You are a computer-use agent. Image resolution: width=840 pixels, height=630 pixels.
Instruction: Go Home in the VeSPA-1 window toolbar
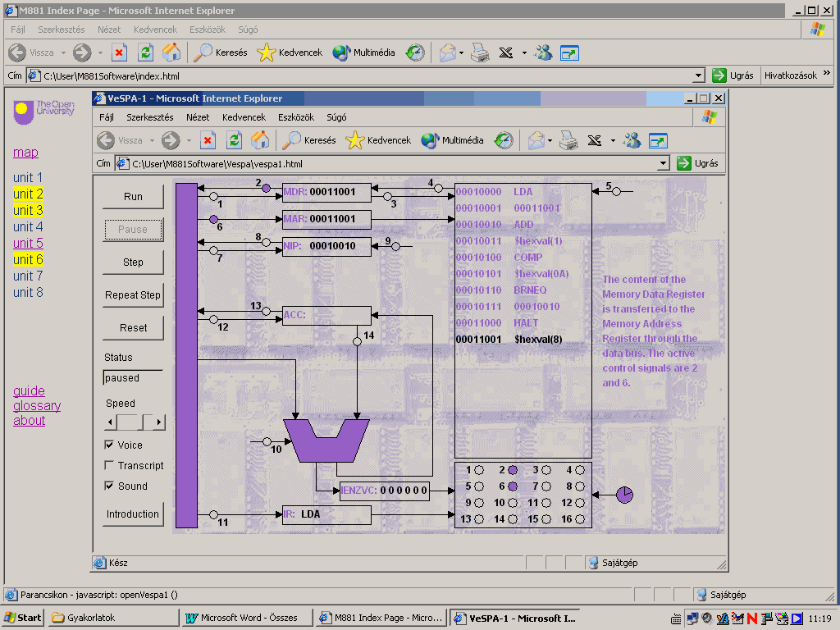tap(260, 140)
